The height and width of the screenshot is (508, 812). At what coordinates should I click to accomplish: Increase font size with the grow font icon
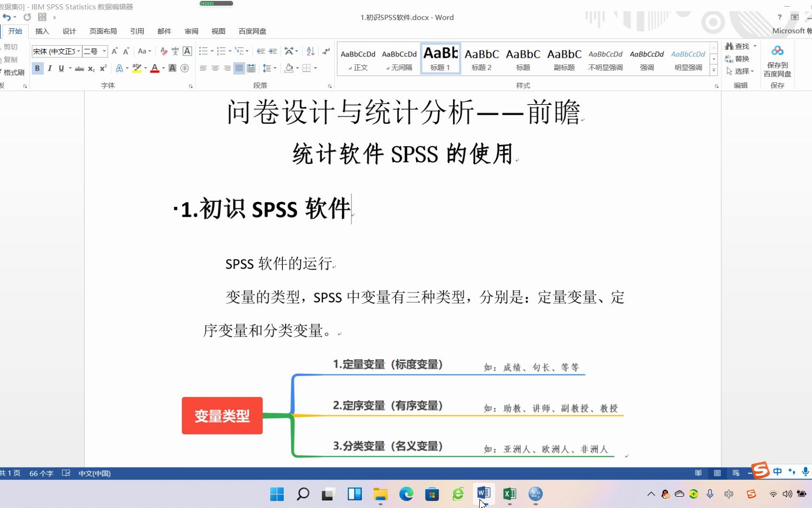pos(114,51)
